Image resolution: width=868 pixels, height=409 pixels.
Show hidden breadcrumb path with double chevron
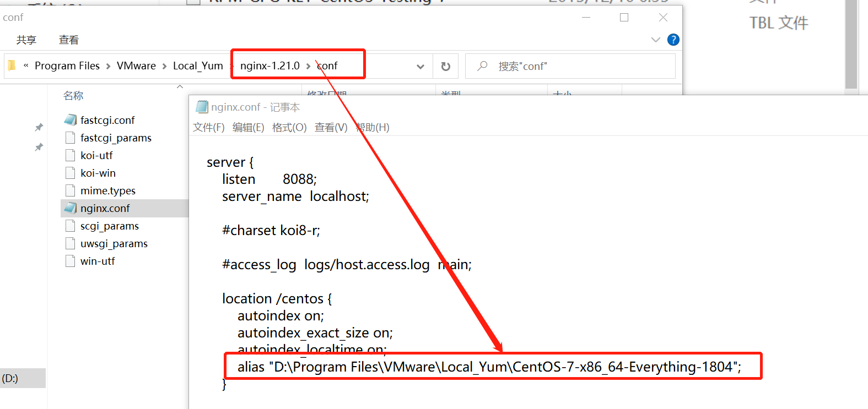tap(26, 66)
